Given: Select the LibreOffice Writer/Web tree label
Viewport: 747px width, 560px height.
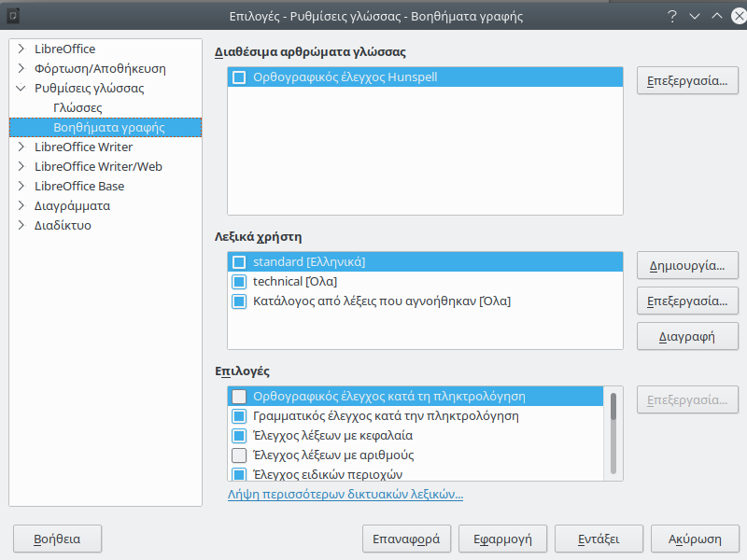Looking at the screenshot, I should pyautogui.click(x=98, y=166).
